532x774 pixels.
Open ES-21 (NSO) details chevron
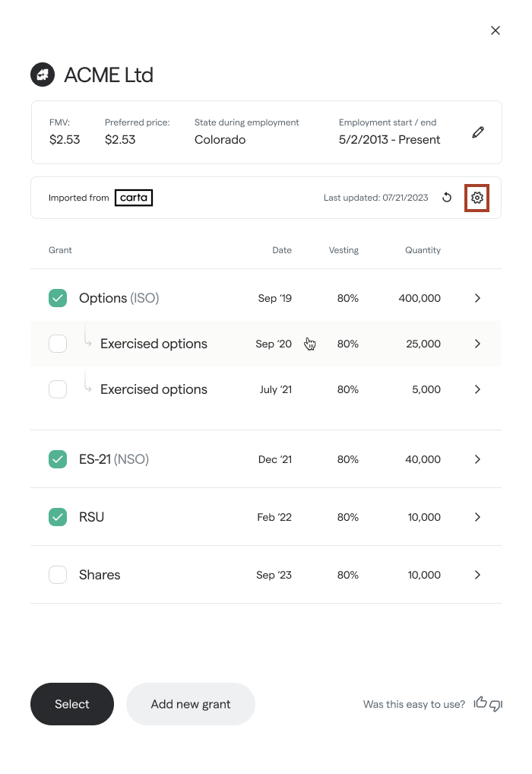click(x=477, y=459)
